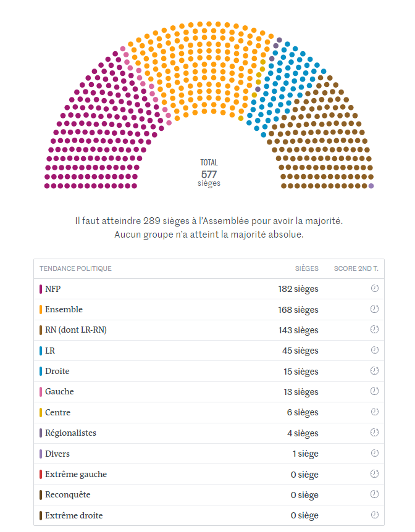Click the lone Divers seat dot in hemicycle
Screen dimensions: 415x532
371,186
